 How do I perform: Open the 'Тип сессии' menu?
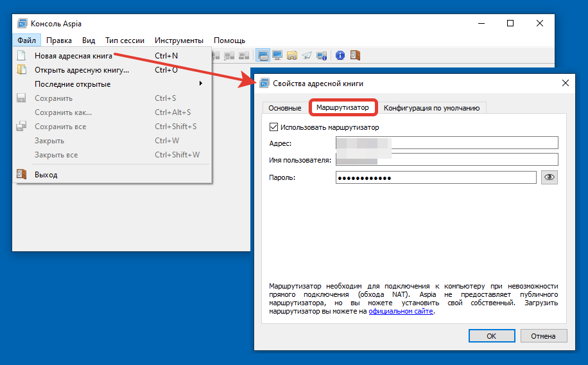coord(125,40)
